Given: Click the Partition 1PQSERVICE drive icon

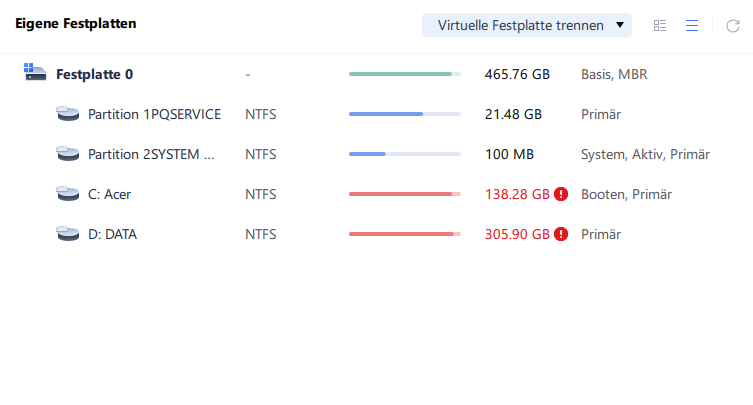Looking at the screenshot, I should click(67, 114).
